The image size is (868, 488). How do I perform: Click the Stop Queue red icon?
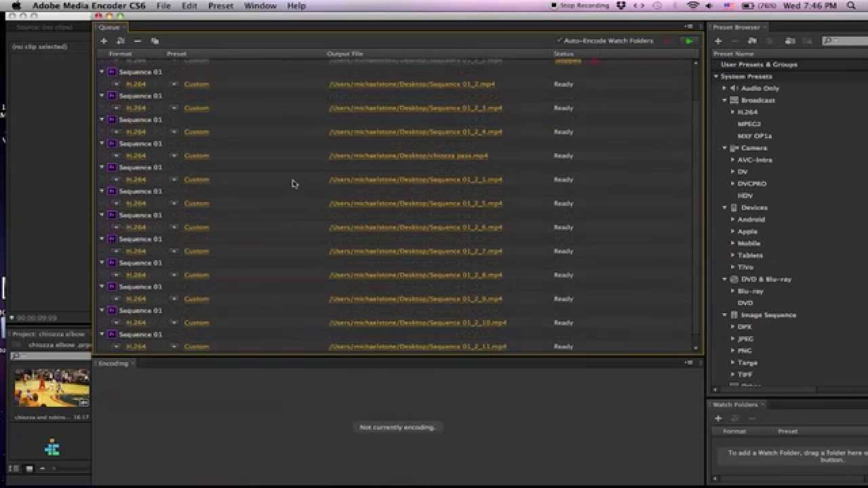coord(667,41)
